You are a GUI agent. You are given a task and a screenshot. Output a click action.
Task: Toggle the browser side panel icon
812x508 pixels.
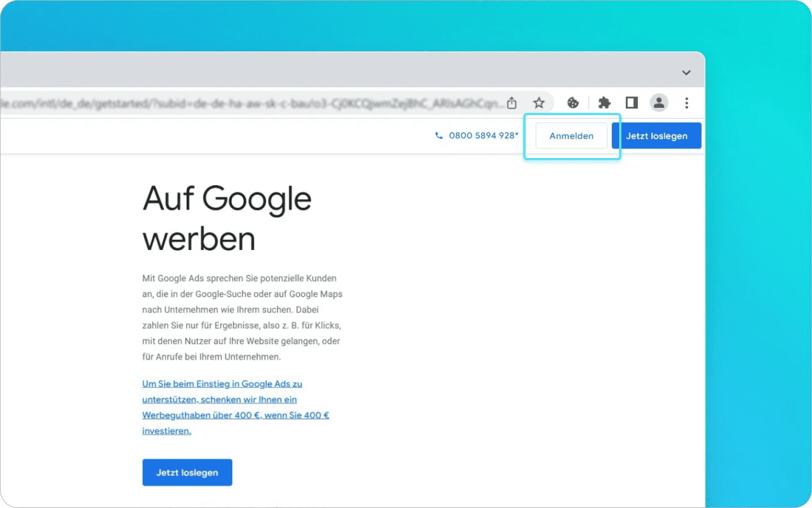[x=632, y=103]
